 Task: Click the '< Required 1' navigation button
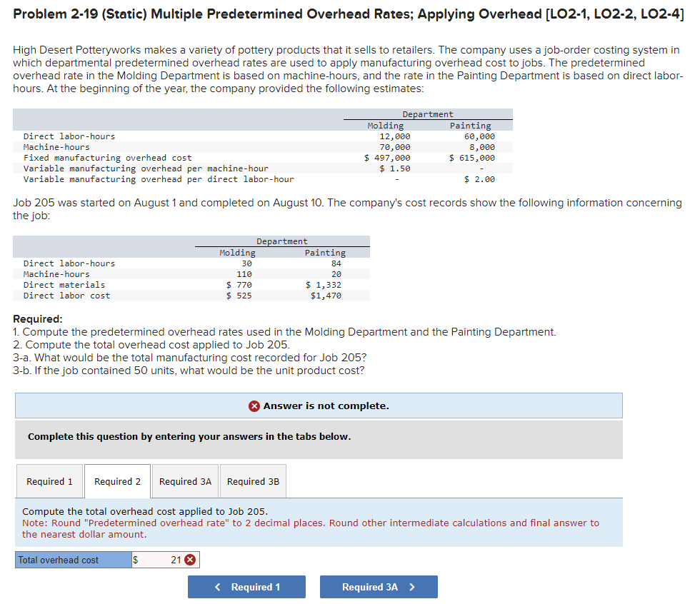(246, 586)
